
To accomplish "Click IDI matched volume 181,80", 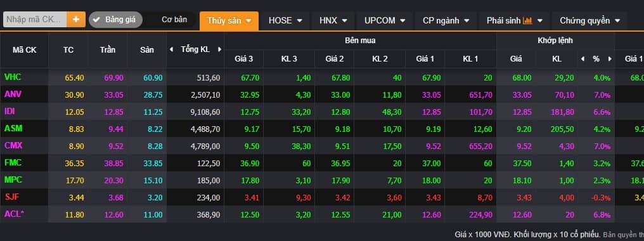I will coord(562,112).
